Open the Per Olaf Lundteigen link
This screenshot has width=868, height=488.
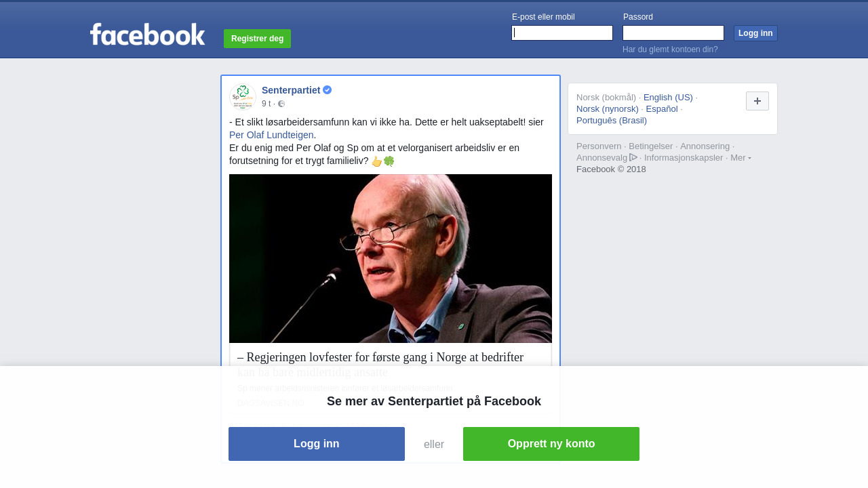coord(271,135)
